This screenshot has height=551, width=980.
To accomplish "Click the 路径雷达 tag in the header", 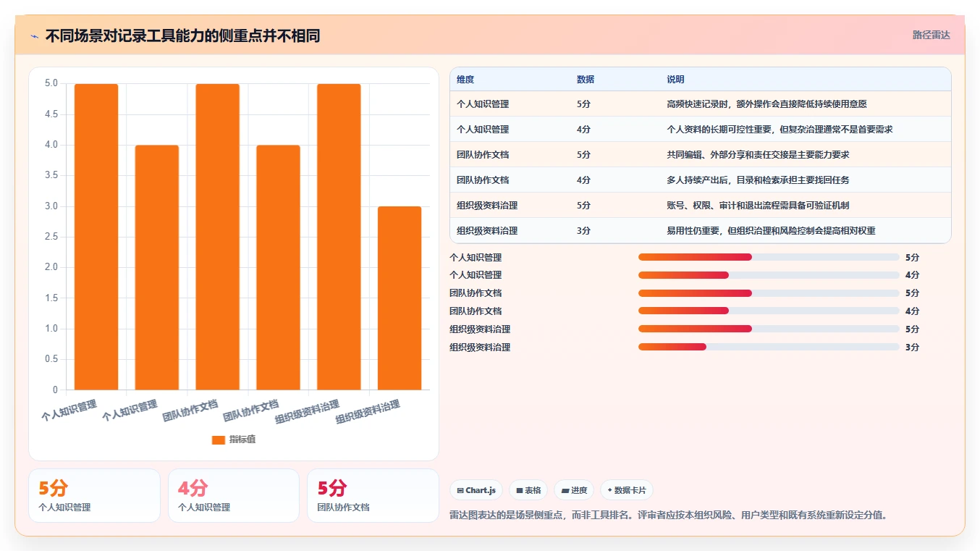I will coord(931,35).
